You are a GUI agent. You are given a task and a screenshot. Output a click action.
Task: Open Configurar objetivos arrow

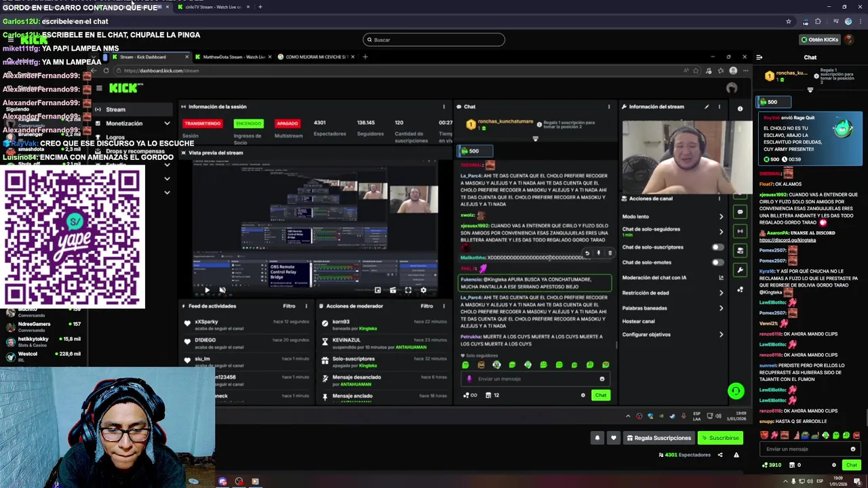(721, 334)
